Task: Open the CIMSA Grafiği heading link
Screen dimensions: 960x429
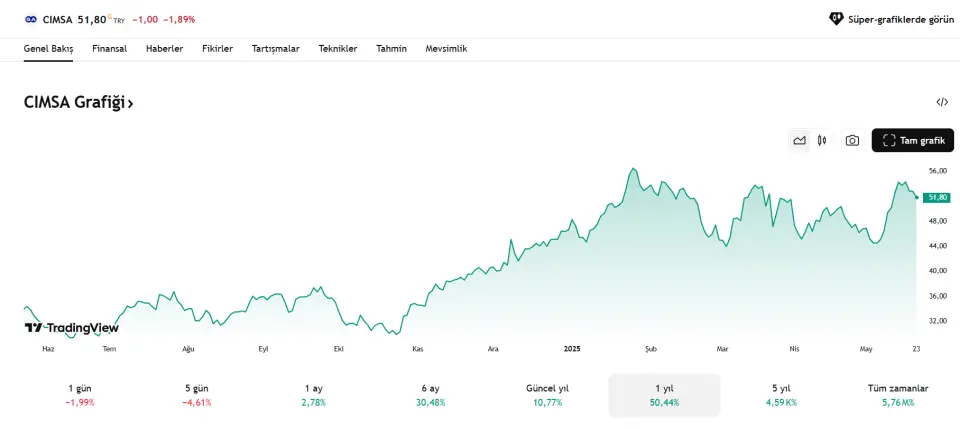Action: point(78,102)
